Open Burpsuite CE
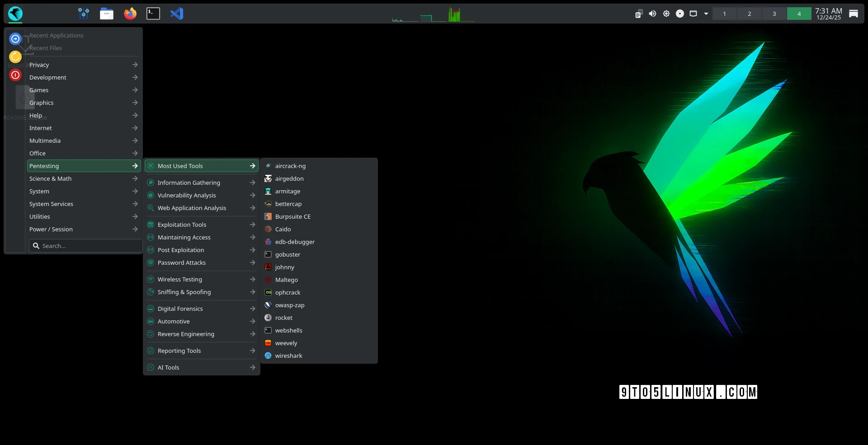The height and width of the screenshot is (445, 868). 293,216
